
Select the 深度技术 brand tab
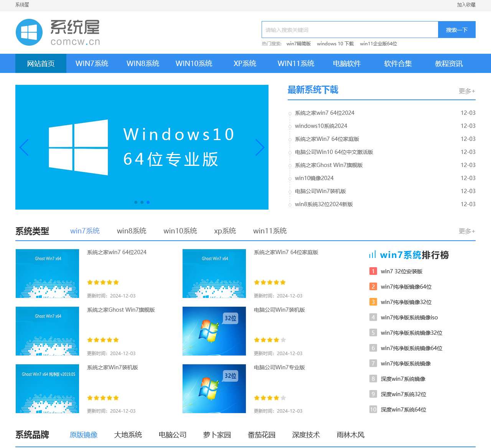pyautogui.click(x=306, y=435)
